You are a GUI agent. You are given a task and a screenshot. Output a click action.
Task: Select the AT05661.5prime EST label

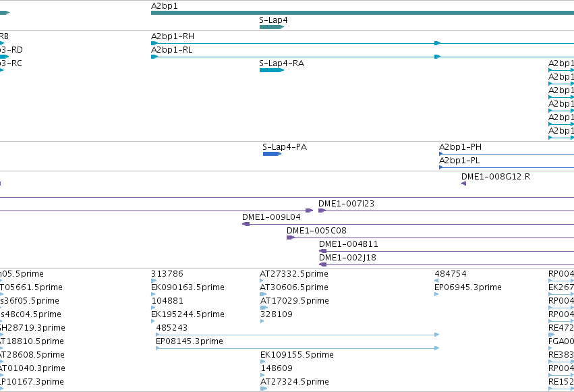[31, 287]
